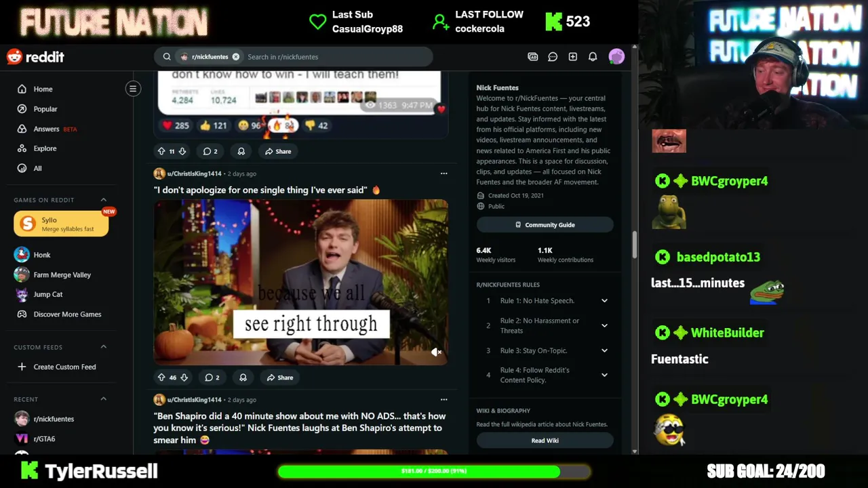Click the Reddit logo home icon
Image resolution: width=868 pixels, height=488 pixels.
pyautogui.click(x=35, y=57)
